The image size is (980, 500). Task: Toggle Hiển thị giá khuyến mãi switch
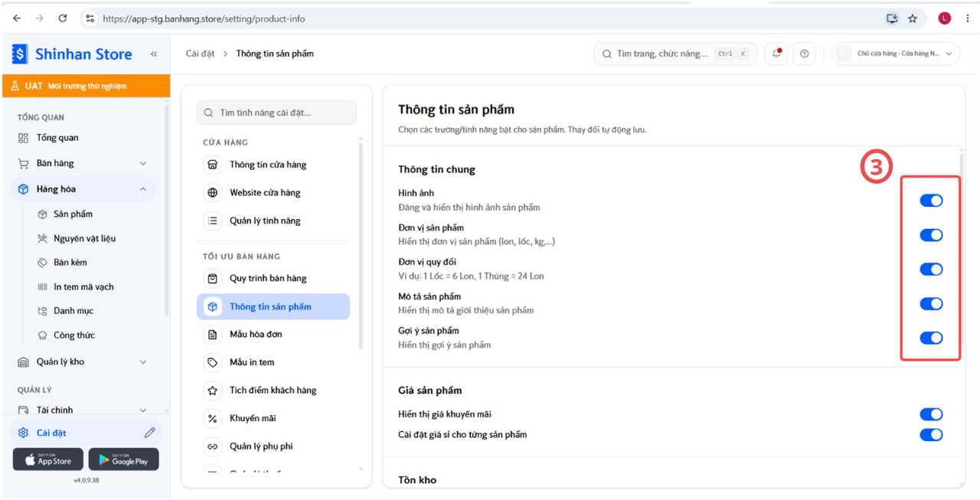pyautogui.click(x=931, y=414)
